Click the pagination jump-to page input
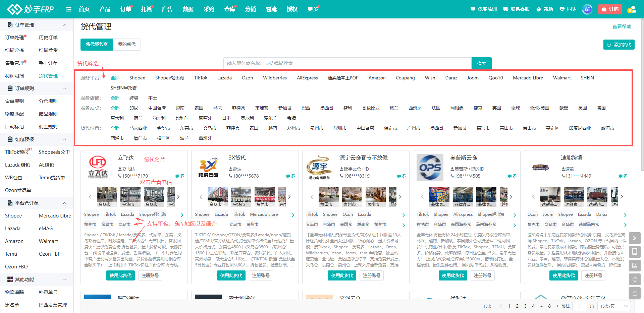 [x=580, y=306]
